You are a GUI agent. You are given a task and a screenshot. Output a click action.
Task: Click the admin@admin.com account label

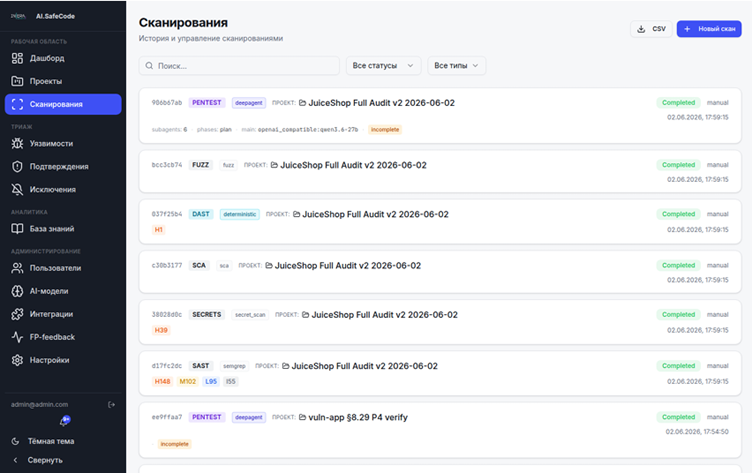(x=39, y=405)
